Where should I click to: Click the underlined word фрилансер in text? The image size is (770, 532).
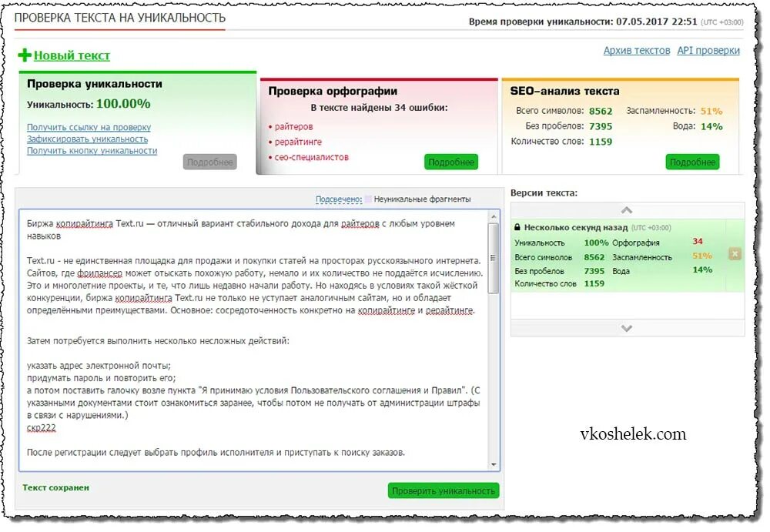pyautogui.click(x=99, y=273)
